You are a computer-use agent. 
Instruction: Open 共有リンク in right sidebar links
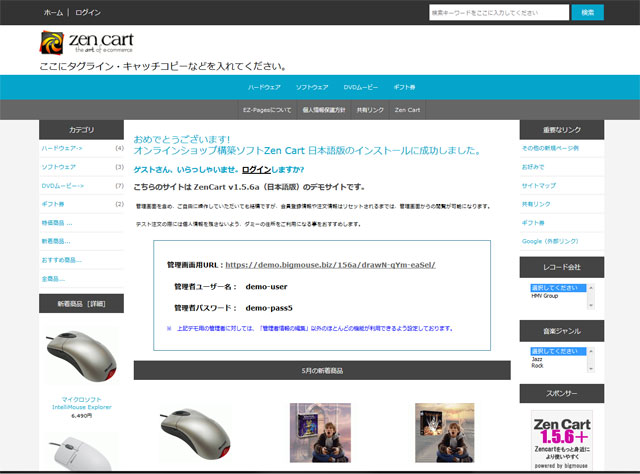tap(536, 204)
